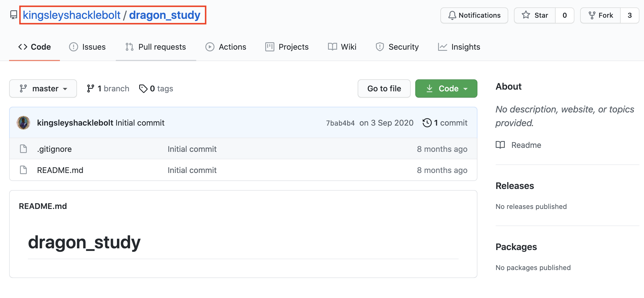The height and width of the screenshot is (298, 644).
Task: Click '8 months ago' in .gitignore row
Action: coord(442,149)
